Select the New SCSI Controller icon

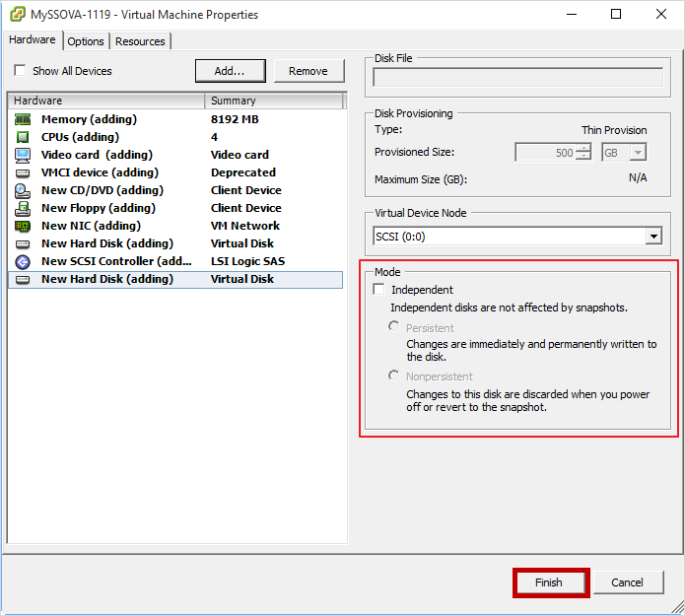[x=23, y=261]
